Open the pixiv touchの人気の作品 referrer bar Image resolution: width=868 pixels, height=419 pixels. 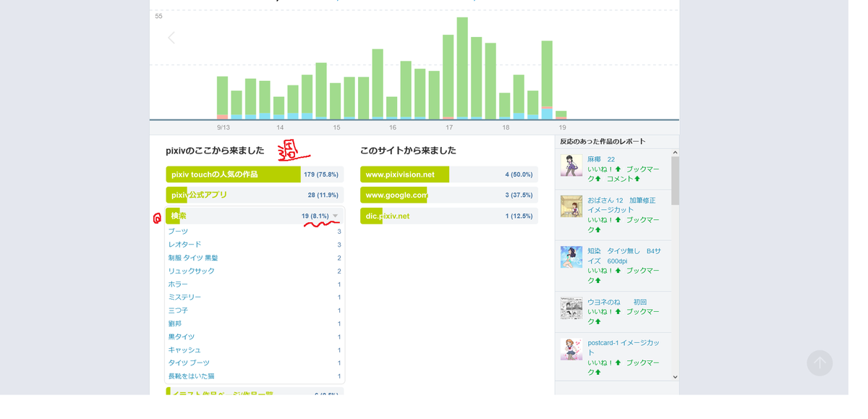[x=255, y=174]
